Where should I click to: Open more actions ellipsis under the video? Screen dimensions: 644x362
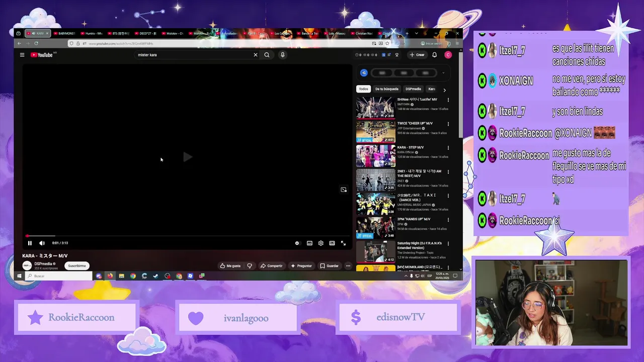click(348, 265)
